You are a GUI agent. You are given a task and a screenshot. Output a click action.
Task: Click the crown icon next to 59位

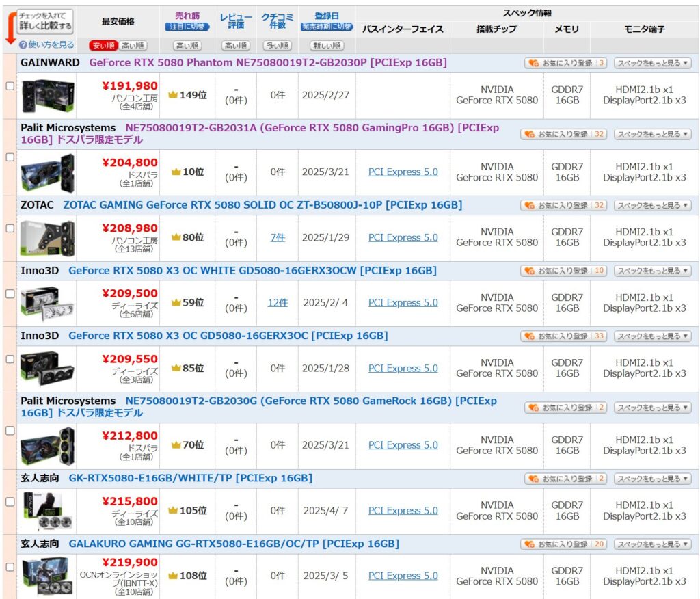pyautogui.click(x=176, y=302)
